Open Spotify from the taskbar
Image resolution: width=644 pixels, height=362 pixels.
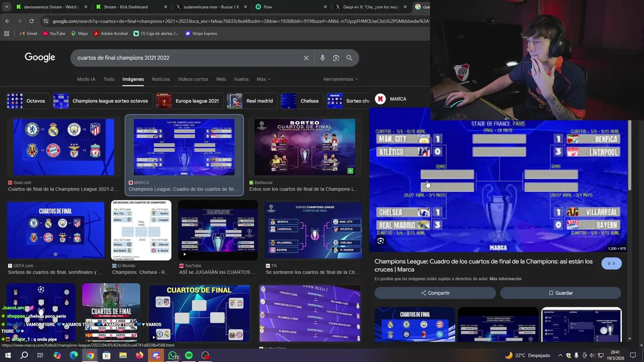point(189,355)
